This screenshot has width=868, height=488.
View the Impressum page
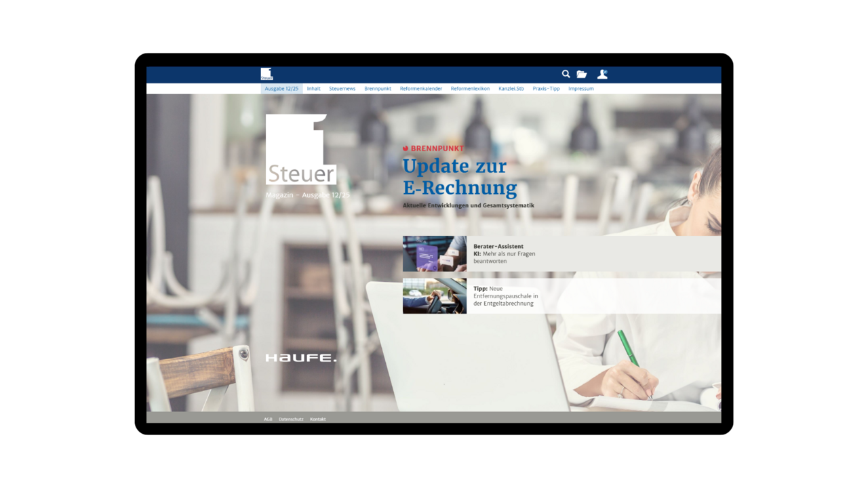coord(580,88)
